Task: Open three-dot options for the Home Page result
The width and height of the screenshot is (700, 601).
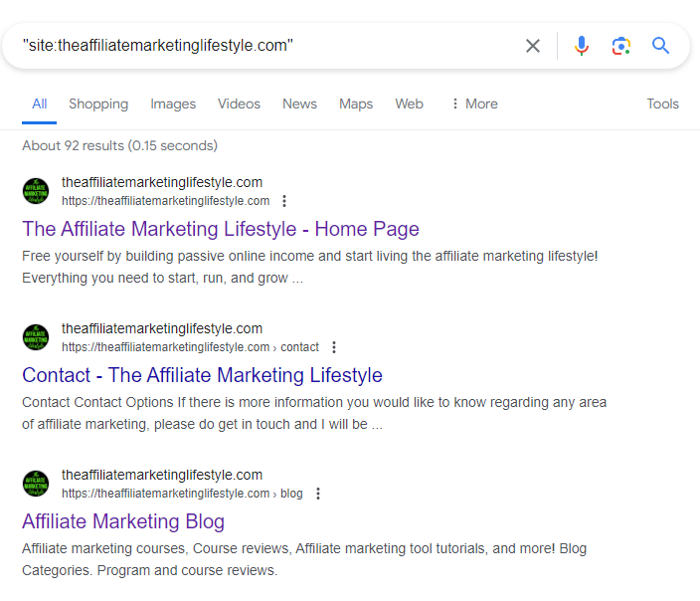Action: pyautogui.click(x=284, y=201)
